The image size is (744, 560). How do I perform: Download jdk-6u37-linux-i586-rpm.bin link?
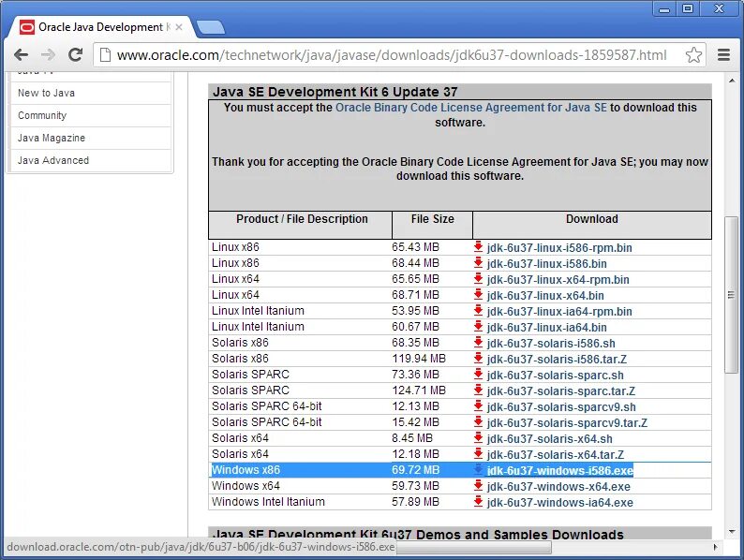point(559,247)
